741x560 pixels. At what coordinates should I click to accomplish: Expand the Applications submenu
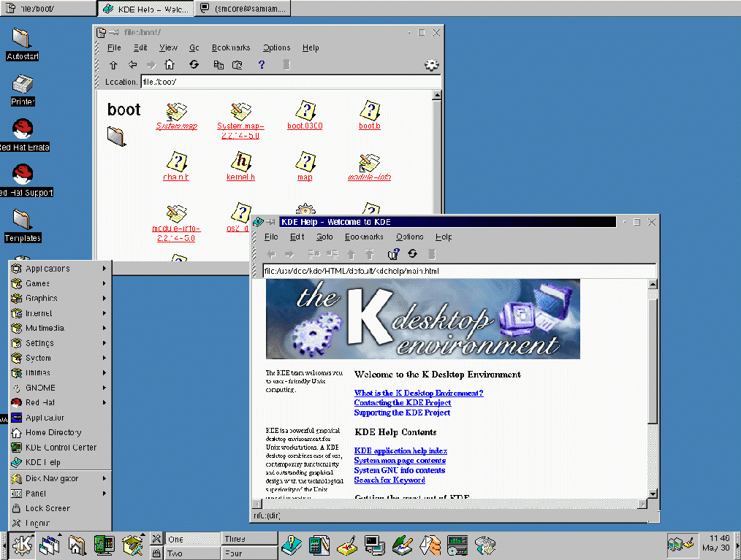point(58,269)
